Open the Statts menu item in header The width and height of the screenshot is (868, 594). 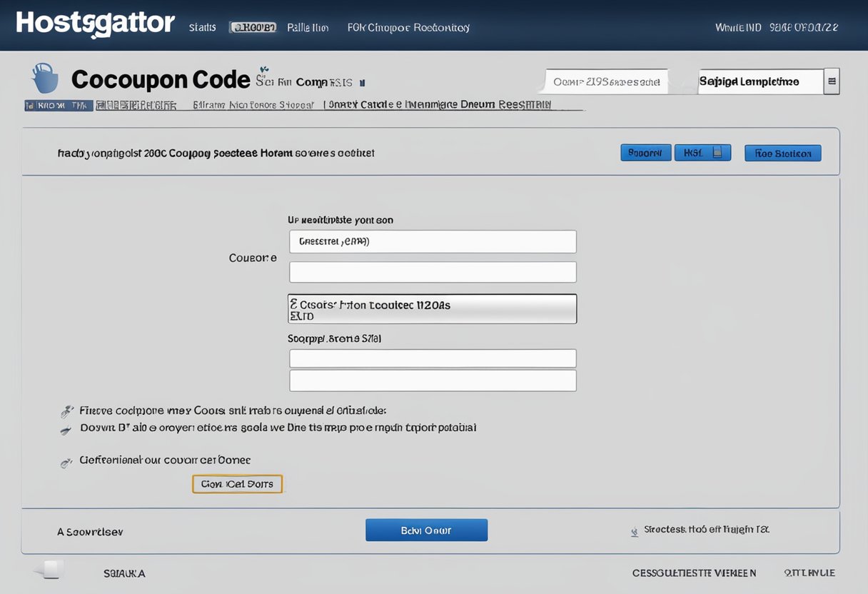click(202, 27)
